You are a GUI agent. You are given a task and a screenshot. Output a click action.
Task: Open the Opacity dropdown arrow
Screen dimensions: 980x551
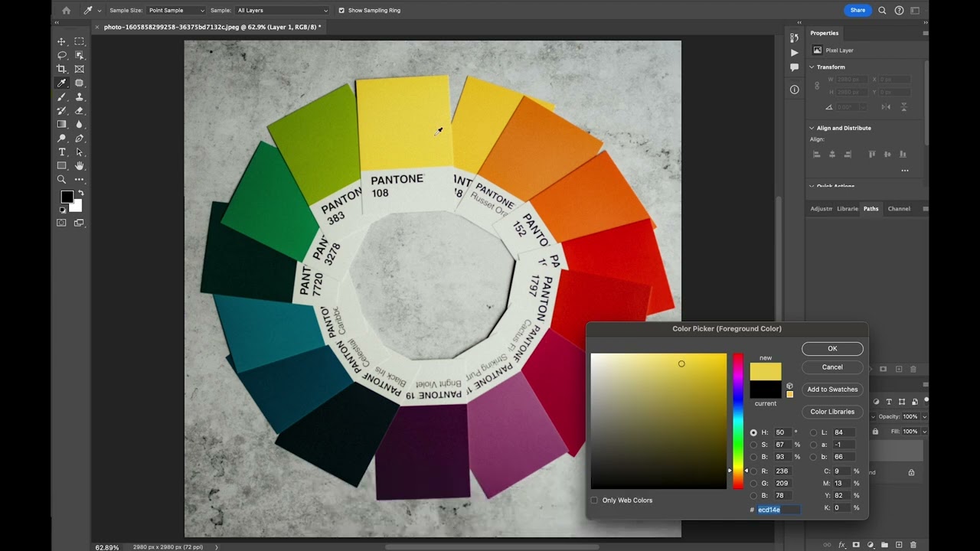coord(924,417)
